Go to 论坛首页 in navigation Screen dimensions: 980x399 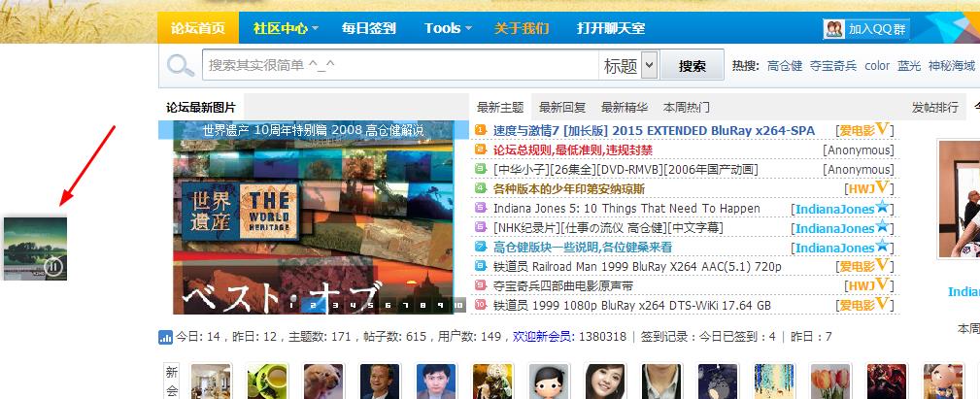pos(197,28)
